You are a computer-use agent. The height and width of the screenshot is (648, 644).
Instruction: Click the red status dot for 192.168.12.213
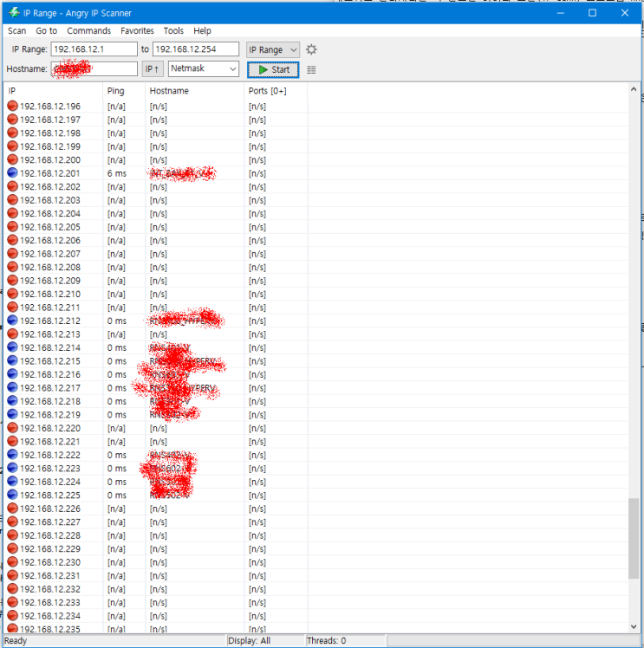tap(12, 334)
